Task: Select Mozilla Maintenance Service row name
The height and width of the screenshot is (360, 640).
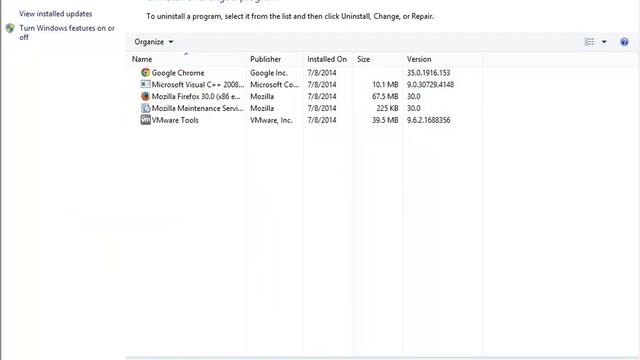Action: point(197,108)
